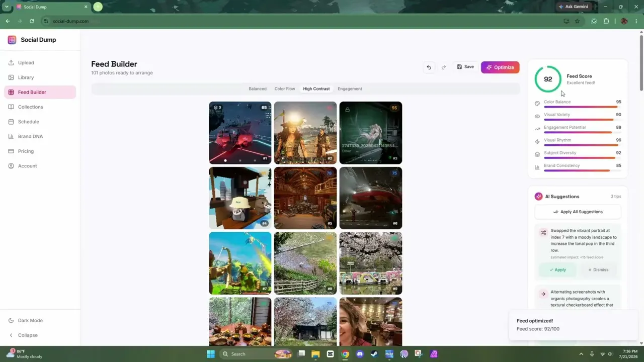Open the Schedule calendar icon
Image resolution: width=644 pixels, height=362 pixels.
11,122
